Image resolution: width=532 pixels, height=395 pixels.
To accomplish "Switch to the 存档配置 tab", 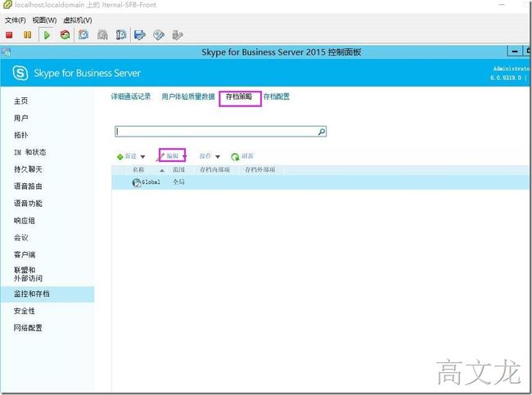I will (x=276, y=97).
